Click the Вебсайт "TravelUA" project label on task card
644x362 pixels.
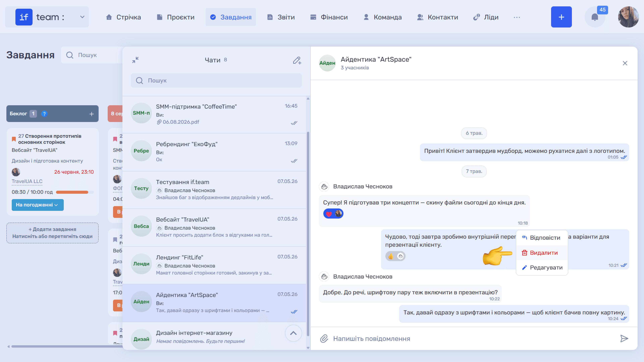point(35,150)
